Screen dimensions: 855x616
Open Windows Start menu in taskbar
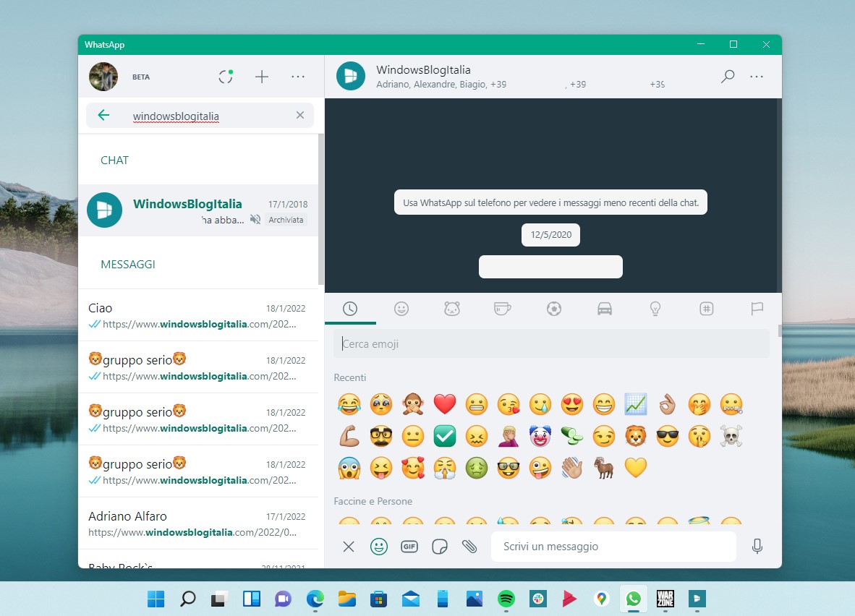[156, 599]
